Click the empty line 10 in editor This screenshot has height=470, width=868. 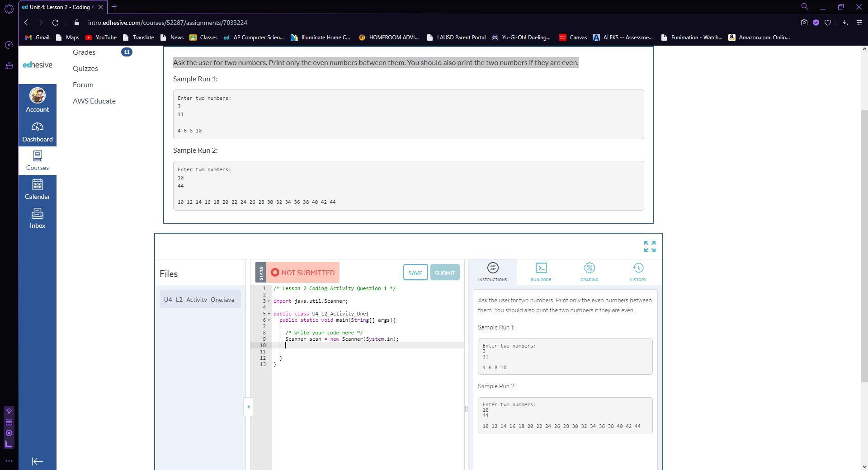(362, 346)
